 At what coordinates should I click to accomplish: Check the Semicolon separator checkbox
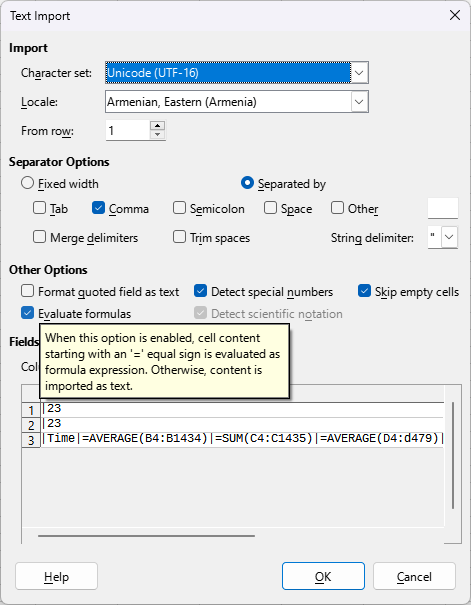pyautogui.click(x=179, y=208)
